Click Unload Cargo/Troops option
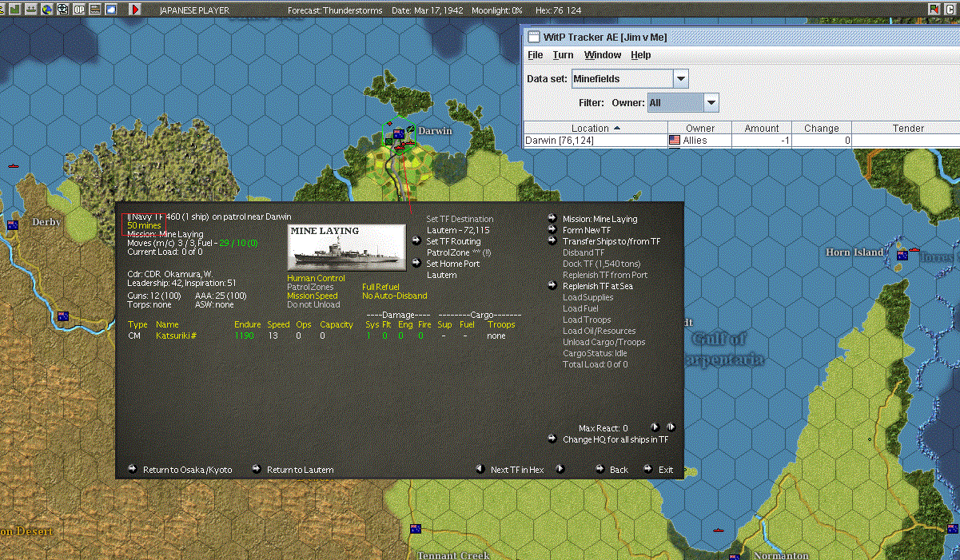Viewport: 960px width, 560px height. (604, 342)
